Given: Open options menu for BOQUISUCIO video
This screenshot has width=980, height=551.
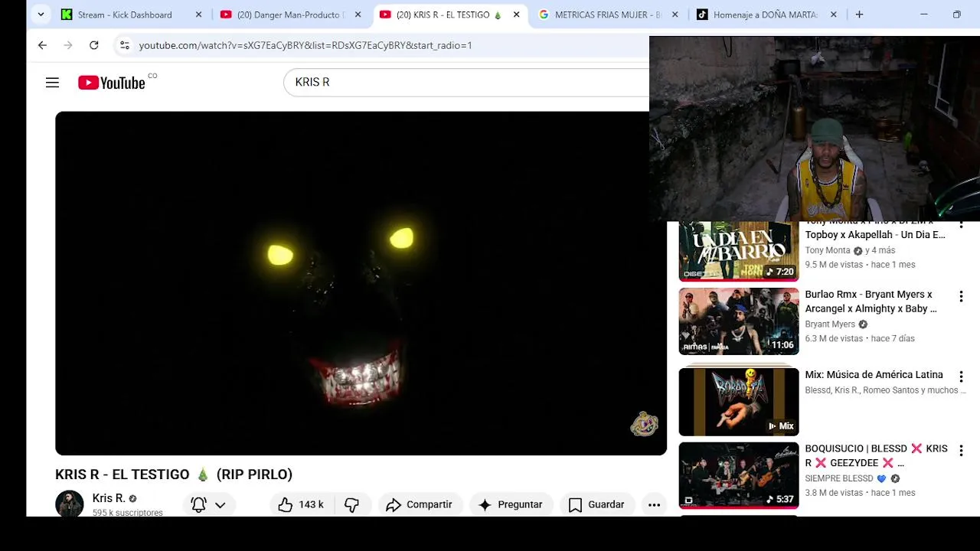Looking at the screenshot, I should tap(961, 451).
